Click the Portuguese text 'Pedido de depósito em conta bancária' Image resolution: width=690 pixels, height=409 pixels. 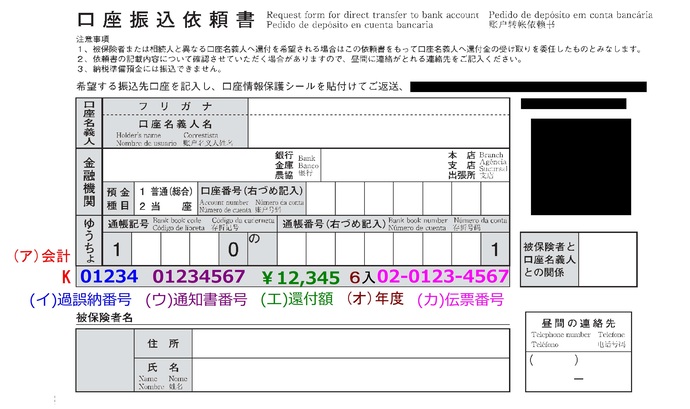coord(570,15)
